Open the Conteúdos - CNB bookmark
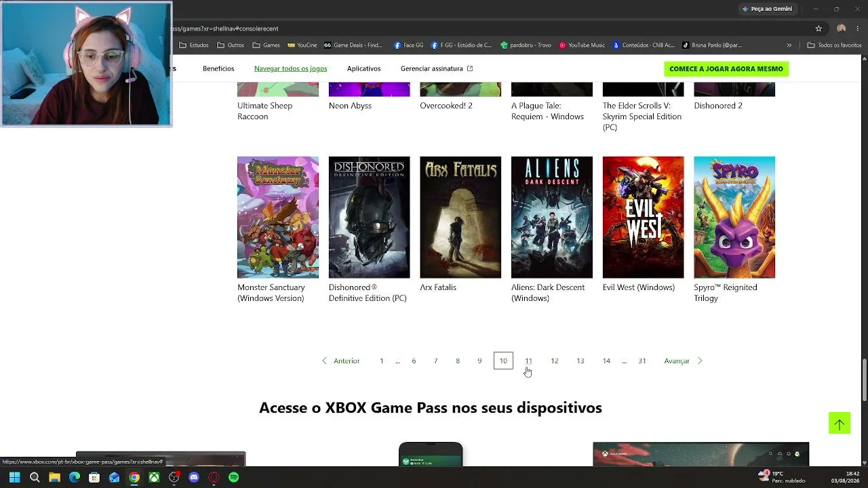 [x=644, y=45]
